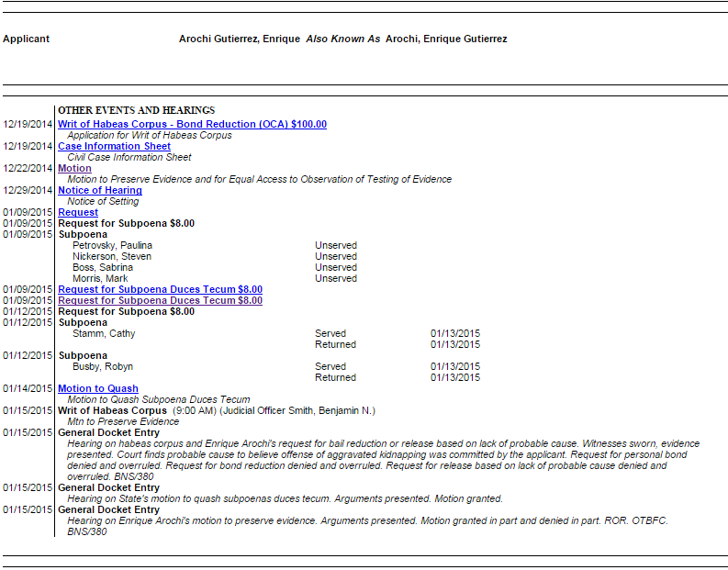
Task: Select subpoena recipient Busby, Robyn
Action: [x=103, y=366]
